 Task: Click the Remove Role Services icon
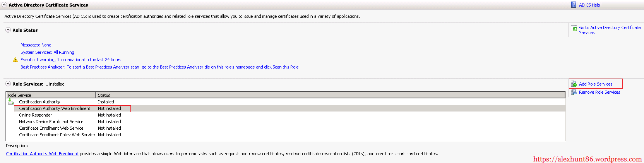click(574, 92)
